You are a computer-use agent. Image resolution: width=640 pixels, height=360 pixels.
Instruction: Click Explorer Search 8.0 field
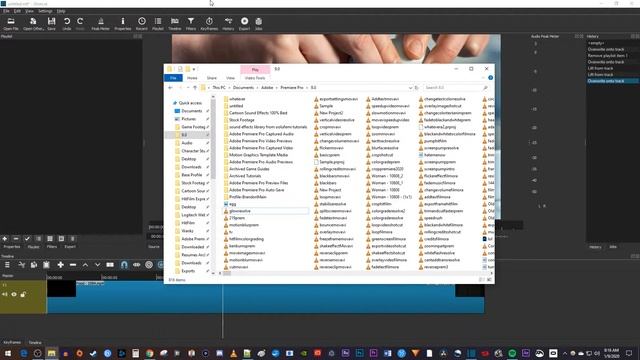click(455, 88)
